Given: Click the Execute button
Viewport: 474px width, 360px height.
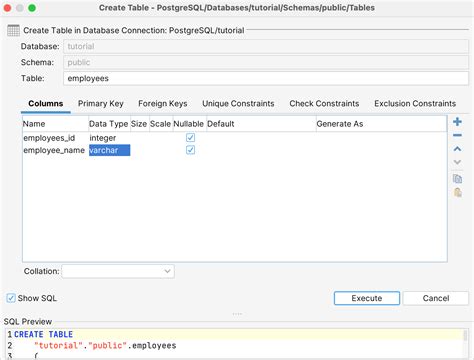Looking at the screenshot, I should 367,298.
